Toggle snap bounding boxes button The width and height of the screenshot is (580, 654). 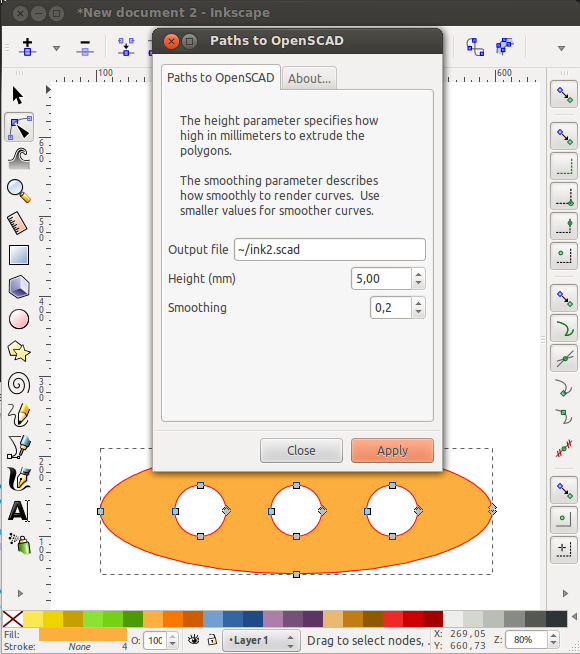click(564, 136)
